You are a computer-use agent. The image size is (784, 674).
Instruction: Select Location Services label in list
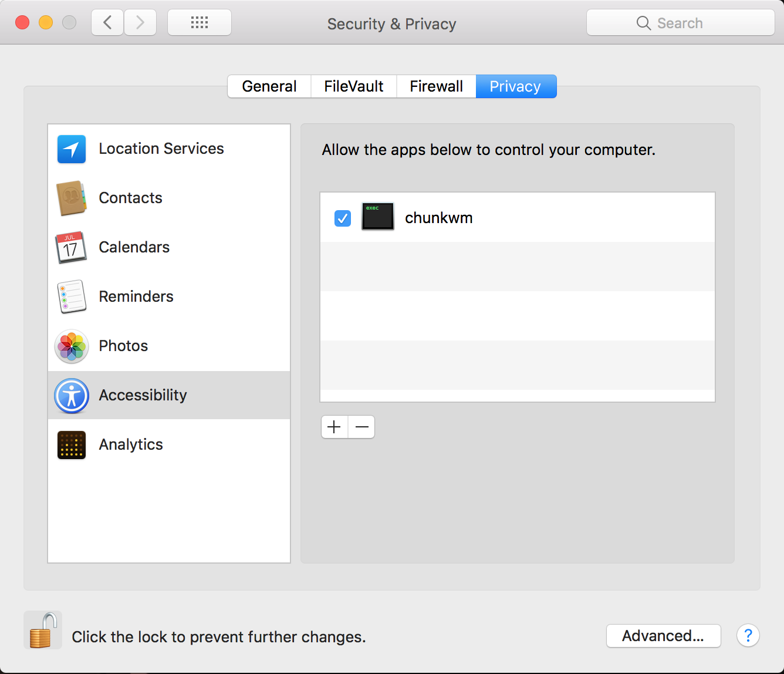[161, 149]
